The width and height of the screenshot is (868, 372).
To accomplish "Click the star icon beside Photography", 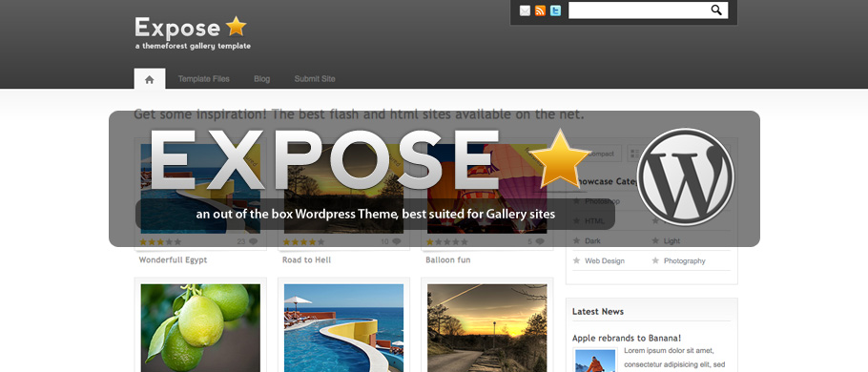I will point(655,260).
